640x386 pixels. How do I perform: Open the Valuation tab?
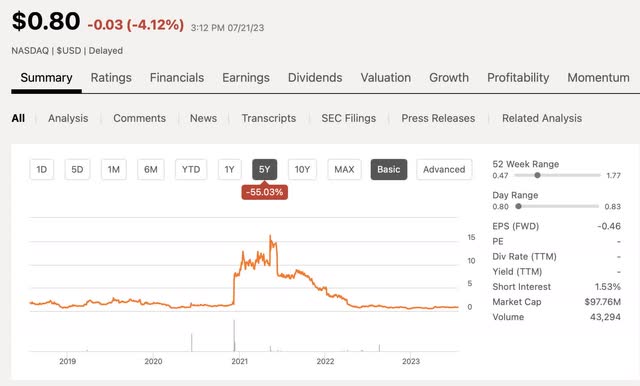[x=386, y=78]
